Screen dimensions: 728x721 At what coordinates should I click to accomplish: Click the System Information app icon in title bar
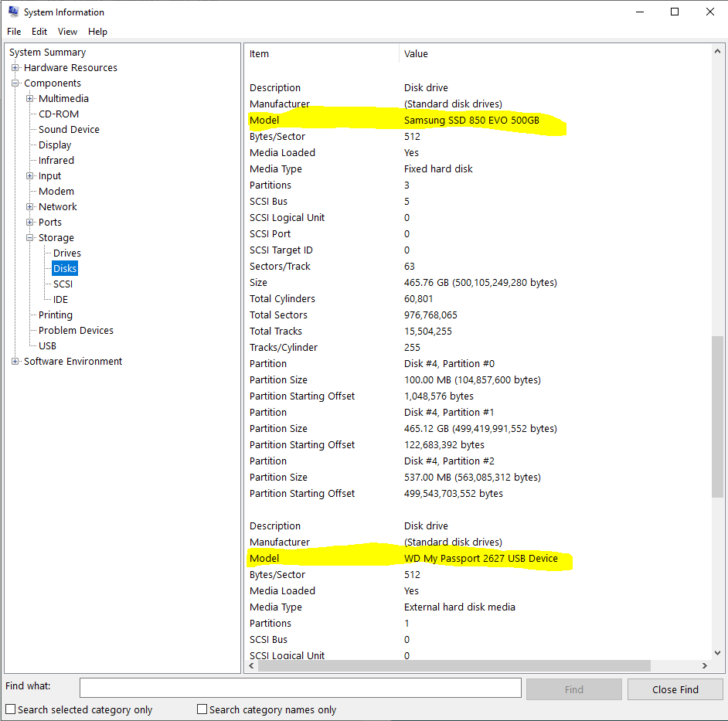click(x=13, y=12)
